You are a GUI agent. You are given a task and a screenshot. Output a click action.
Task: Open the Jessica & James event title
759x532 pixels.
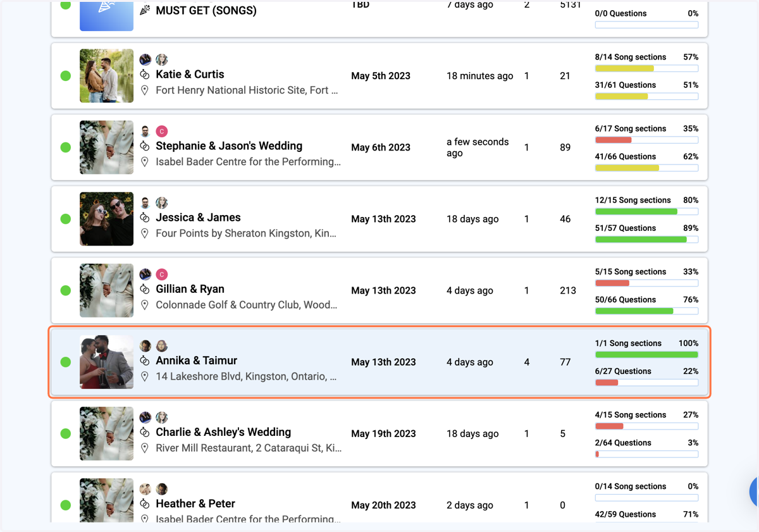point(198,218)
